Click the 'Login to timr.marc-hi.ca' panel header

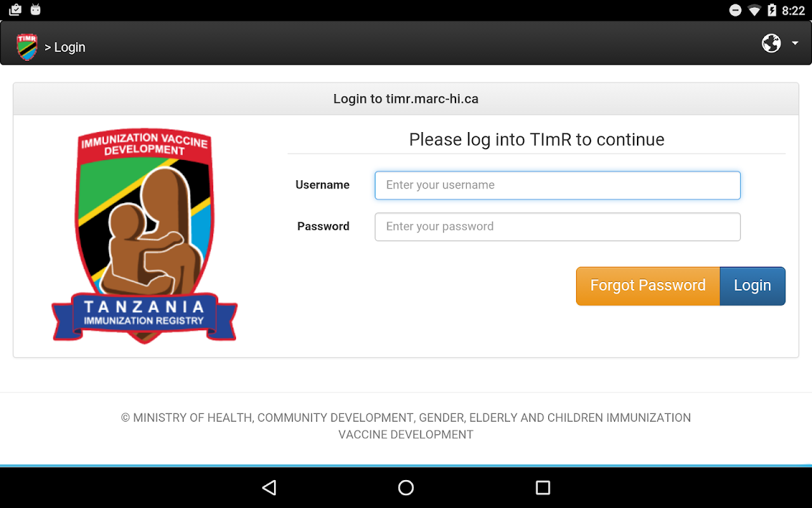coord(406,99)
